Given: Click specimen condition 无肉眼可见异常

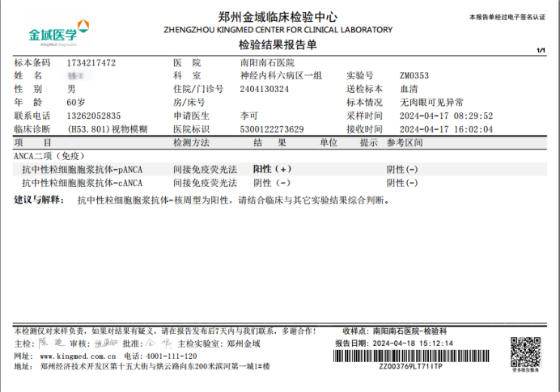Looking at the screenshot, I should (431, 103).
